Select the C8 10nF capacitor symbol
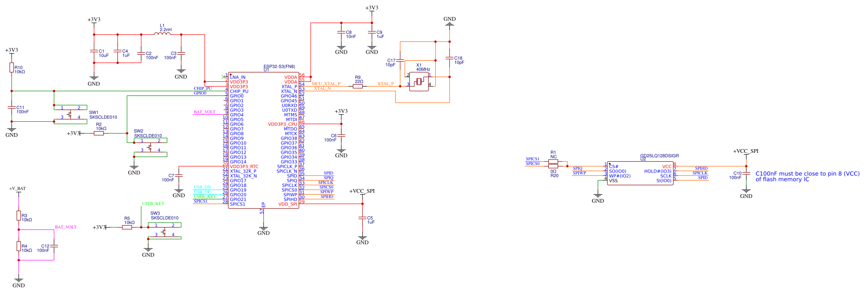 click(341, 32)
